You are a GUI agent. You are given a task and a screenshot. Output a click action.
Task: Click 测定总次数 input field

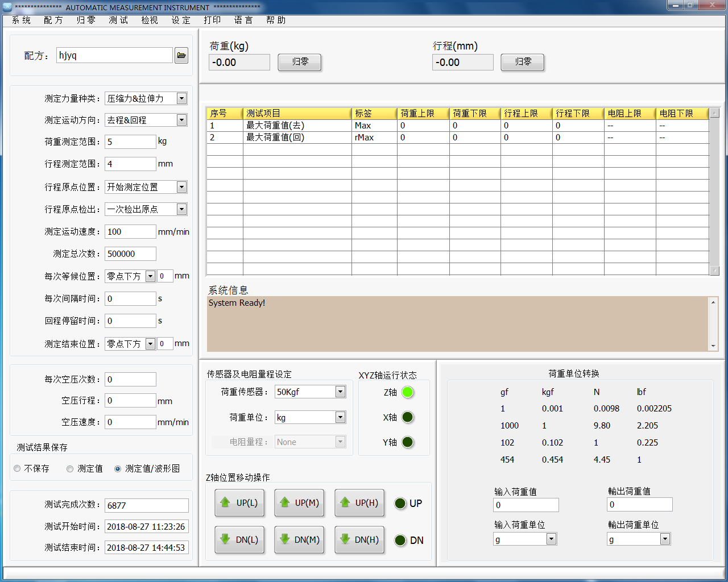point(130,253)
